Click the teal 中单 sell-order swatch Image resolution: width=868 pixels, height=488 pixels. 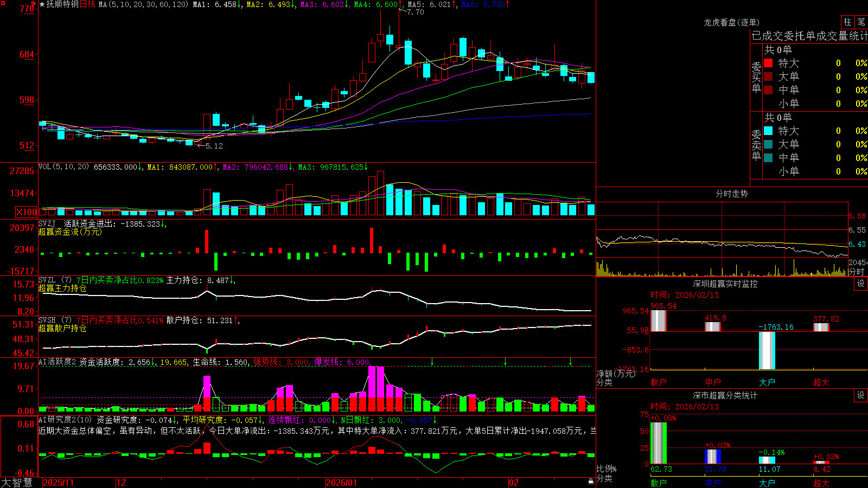click(x=768, y=158)
